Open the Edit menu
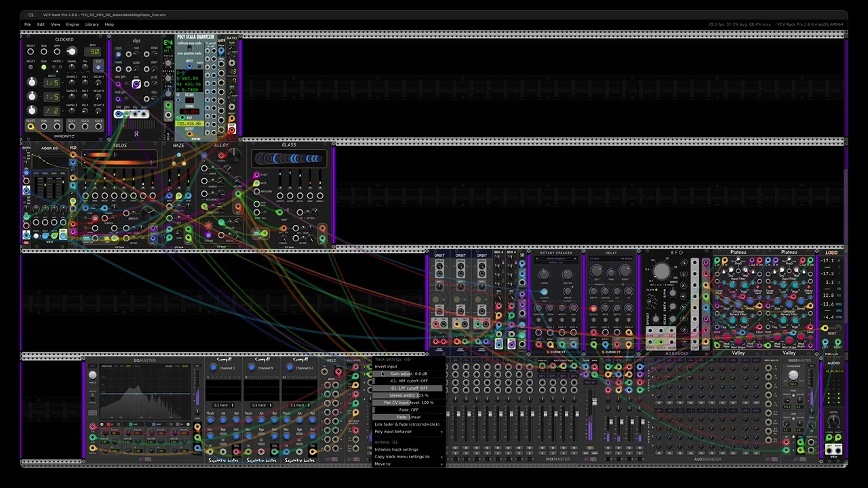868x488 pixels. (41, 24)
